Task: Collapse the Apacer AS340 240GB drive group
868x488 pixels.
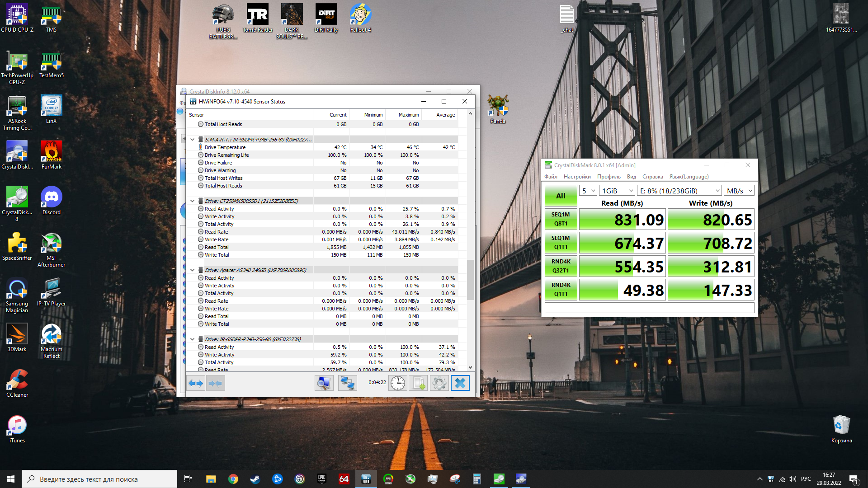Action: click(192, 270)
